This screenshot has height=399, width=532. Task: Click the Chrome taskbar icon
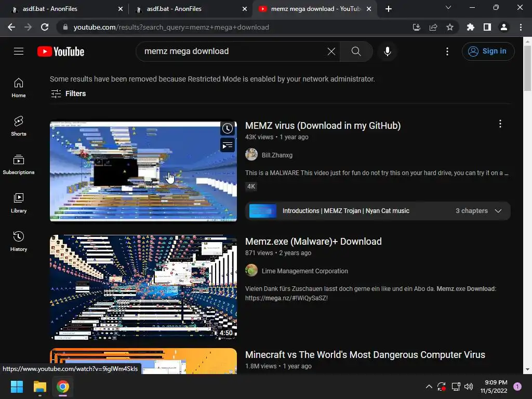(63, 387)
